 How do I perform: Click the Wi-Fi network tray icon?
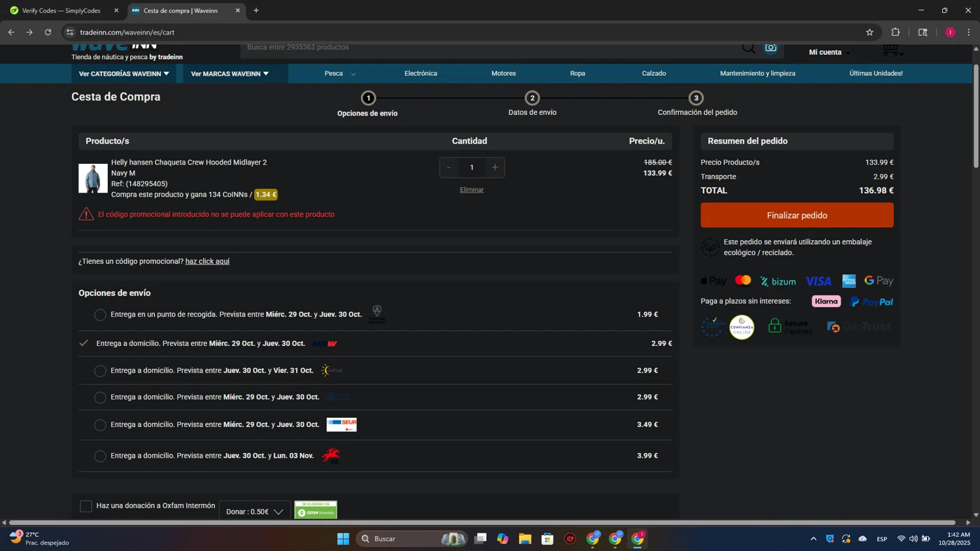point(901,539)
